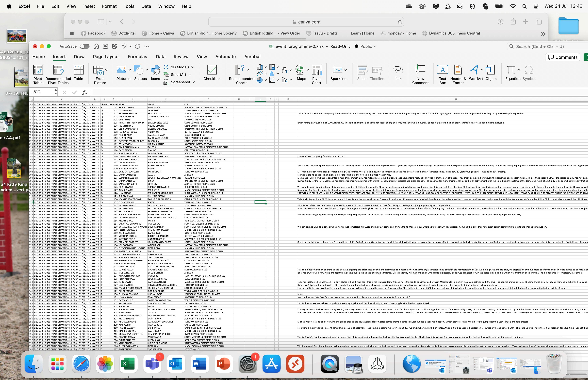Viewport: 588px width, 380px height.
Task: Open the Data menu in menu bar
Action: 146,6
